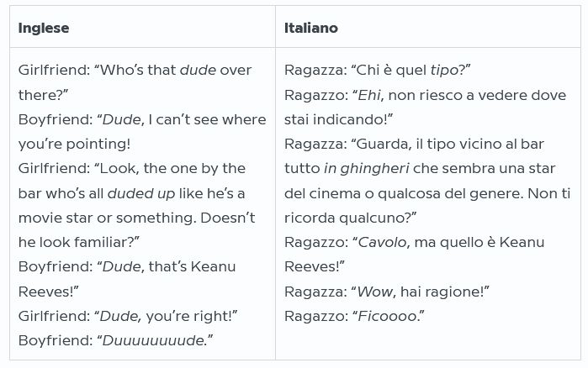588x368 pixels.
Task: Click the text "Reeves!" in the Italian column
Action: click(315, 266)
